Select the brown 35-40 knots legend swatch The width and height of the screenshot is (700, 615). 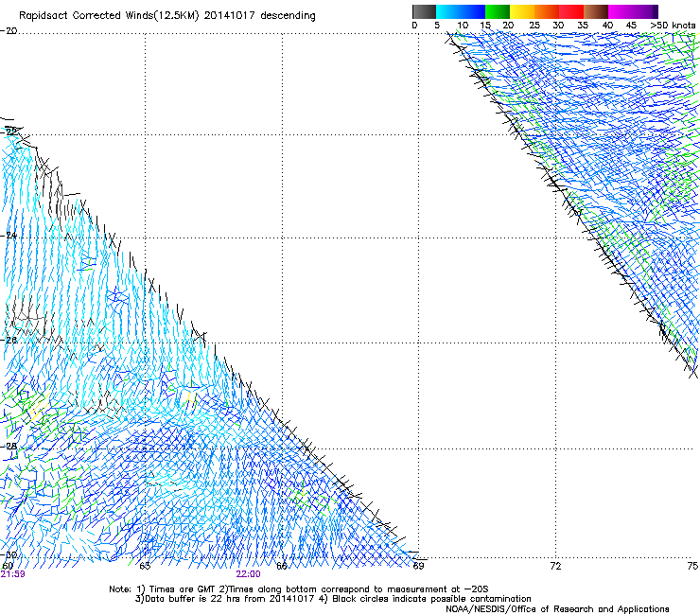tap(596, 11)
